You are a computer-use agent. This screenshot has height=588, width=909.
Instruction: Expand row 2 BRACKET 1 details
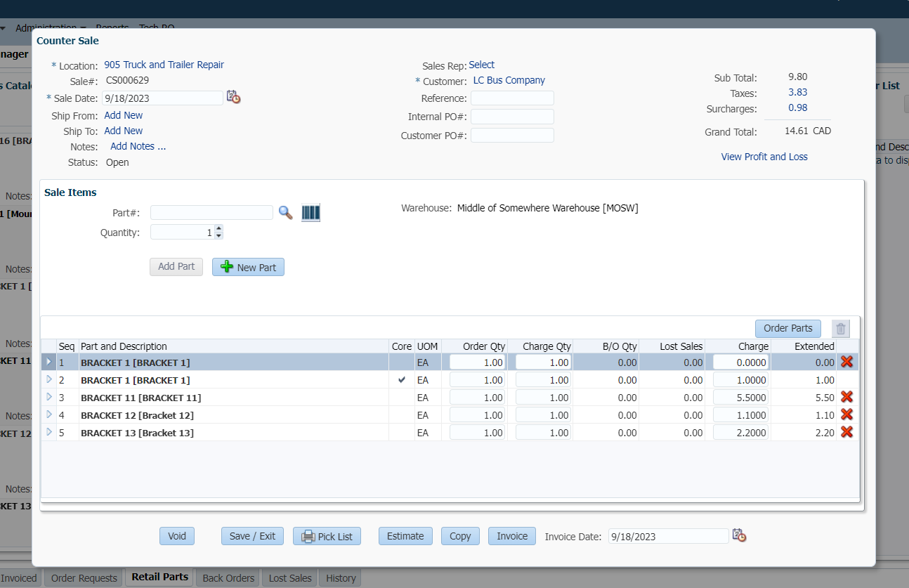point(48,379)
